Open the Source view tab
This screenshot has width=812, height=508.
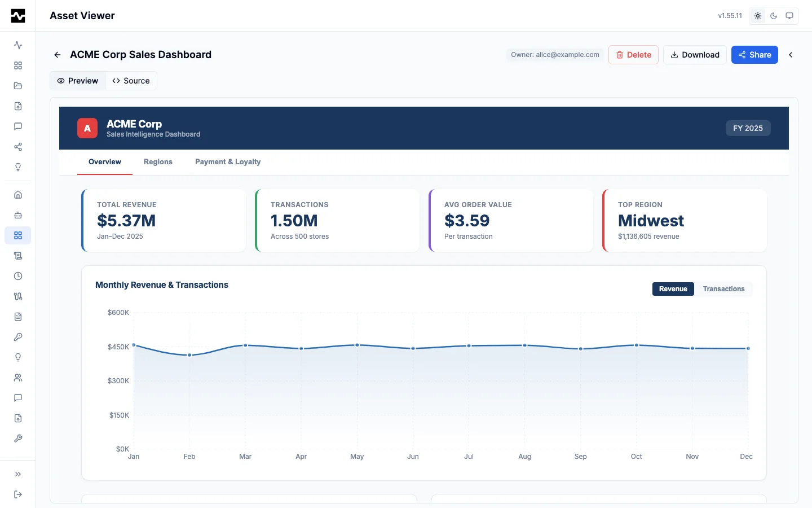point(131,81)
